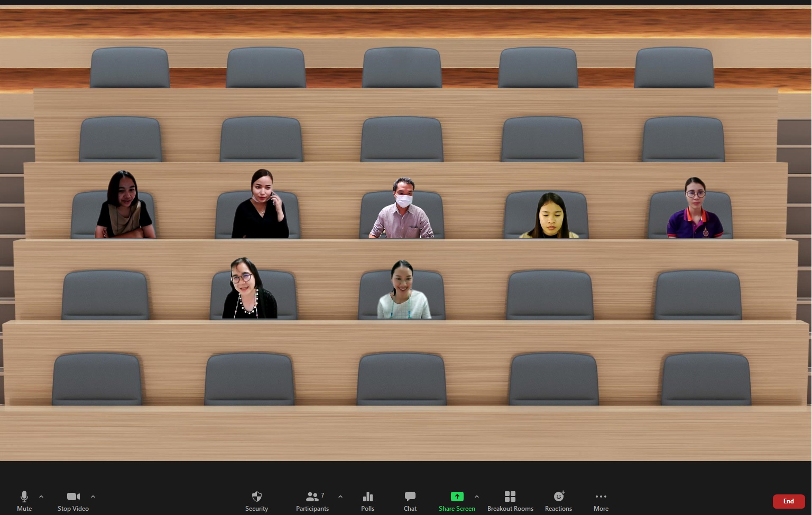Select participant in purple and orange shirt
The width and height of the screenshot is (812, 515).
[x=695, y=209]
